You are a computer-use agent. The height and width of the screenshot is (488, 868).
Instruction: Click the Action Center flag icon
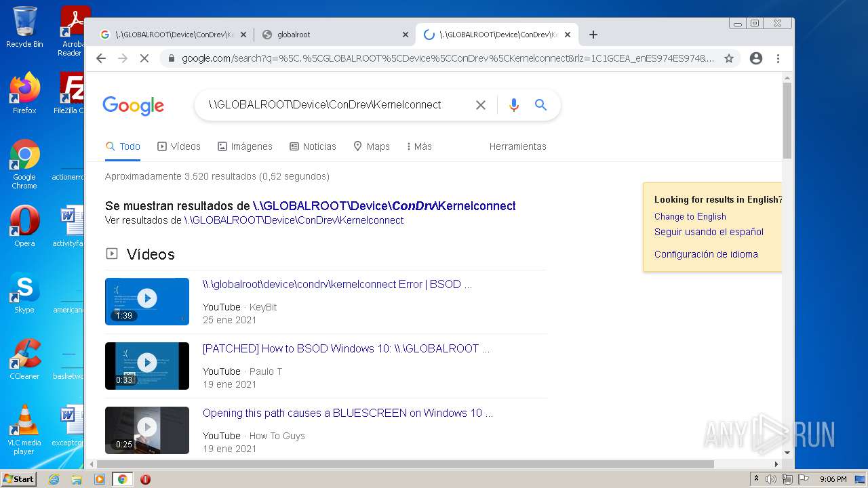pos(804,479)
